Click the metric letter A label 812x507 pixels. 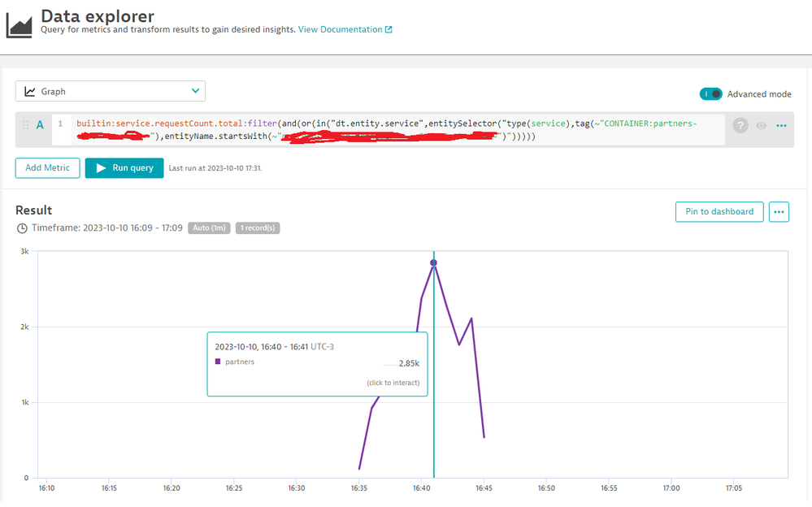[40, 125]
